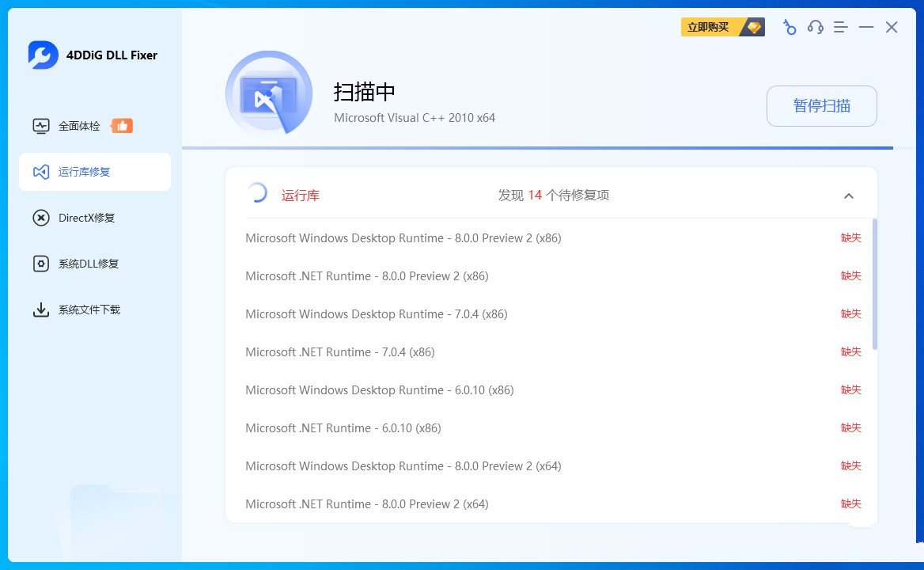Select Windows Desktop Runtime 6.0.10 (x86) row
The width and height of the screenshot is (924, 570).
point(553,390)
